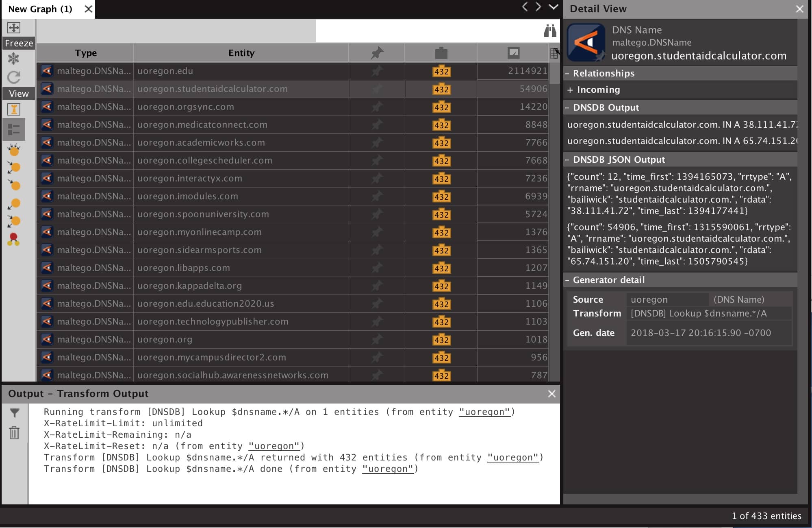Select the uoregon.collegescheduler.com entity
Viewport: 812px width, 528px height.
click(204, 160)
